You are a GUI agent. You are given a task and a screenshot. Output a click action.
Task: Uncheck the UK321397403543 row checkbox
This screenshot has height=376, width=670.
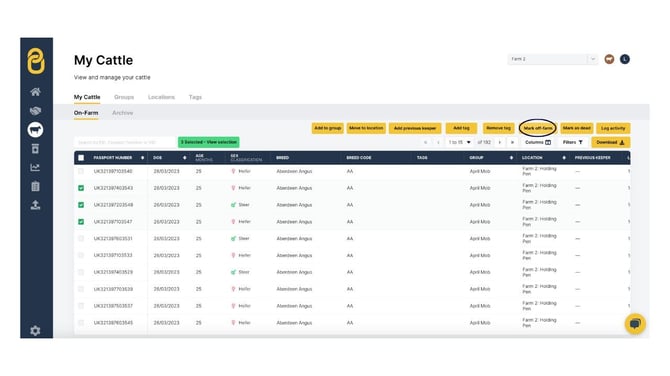click(81, 188)
